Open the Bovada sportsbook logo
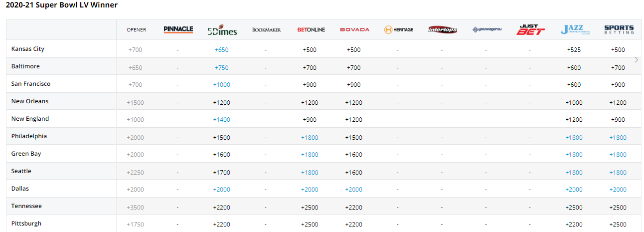The width and height of the screenshot is (644, 232). 354,30
